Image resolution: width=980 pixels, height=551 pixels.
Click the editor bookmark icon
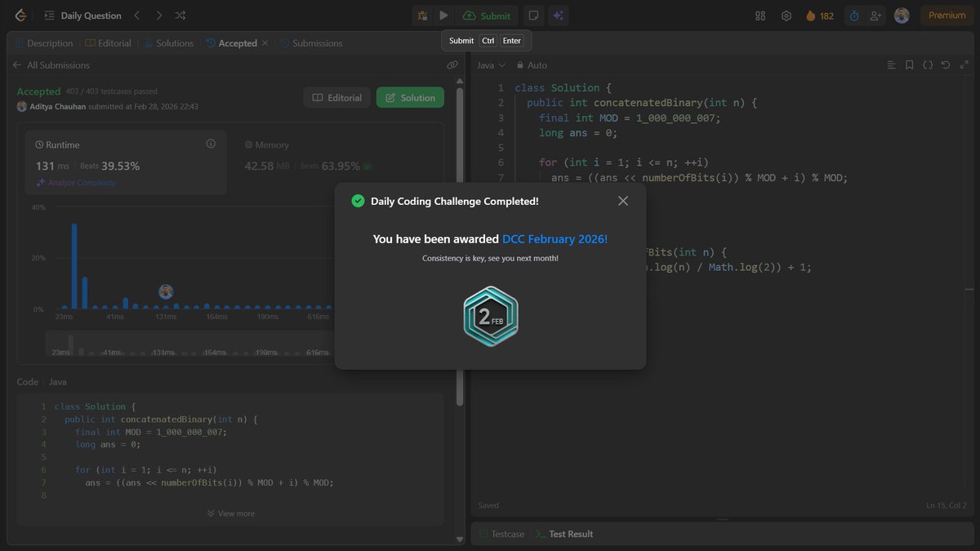click(910, 65)
